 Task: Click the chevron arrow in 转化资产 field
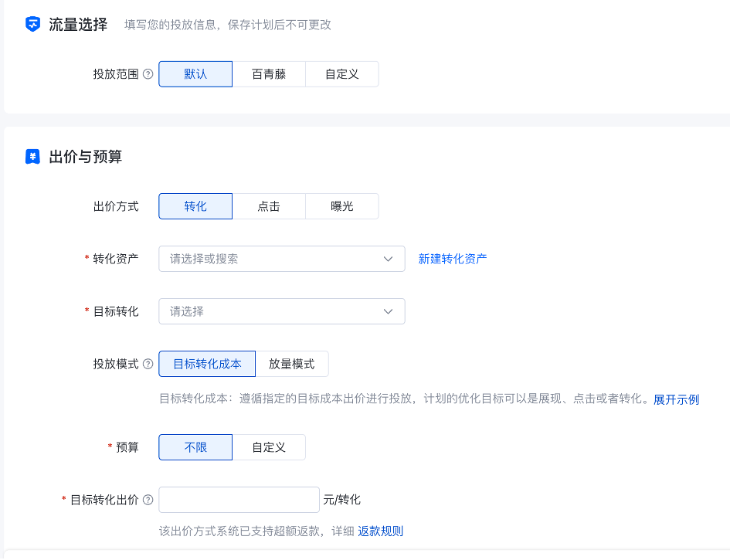tap(389, 260)
